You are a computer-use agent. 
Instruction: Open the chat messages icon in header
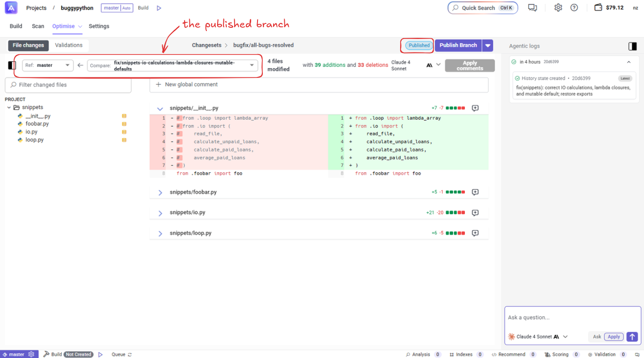pos(533,8)
